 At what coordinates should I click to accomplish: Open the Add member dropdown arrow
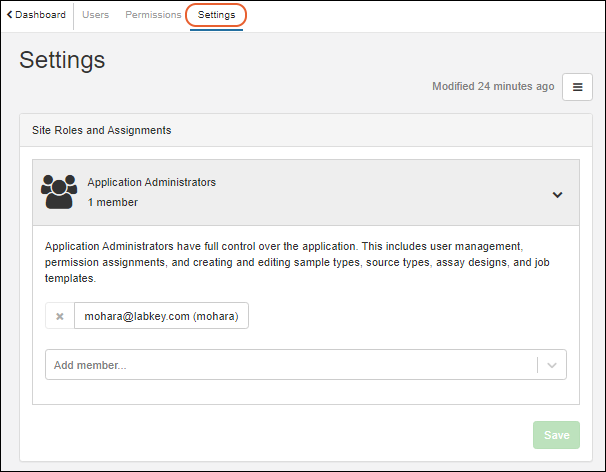point(552,365)
